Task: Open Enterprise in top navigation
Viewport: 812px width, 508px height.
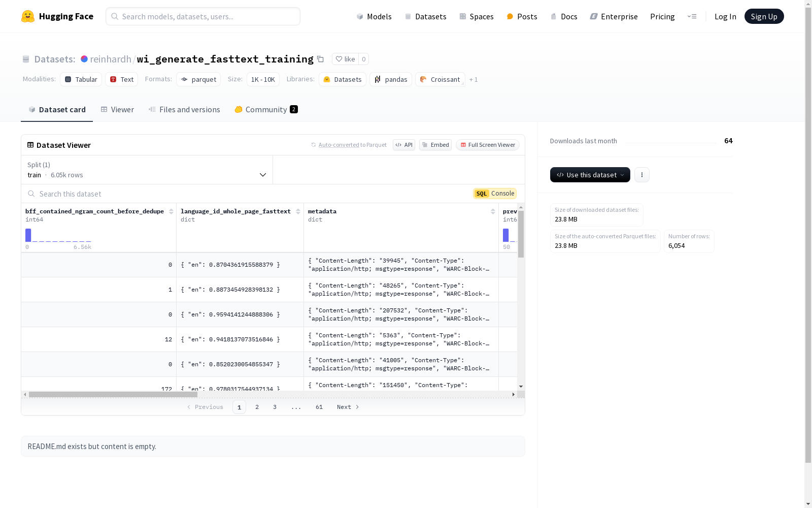Action: [614, 16]
